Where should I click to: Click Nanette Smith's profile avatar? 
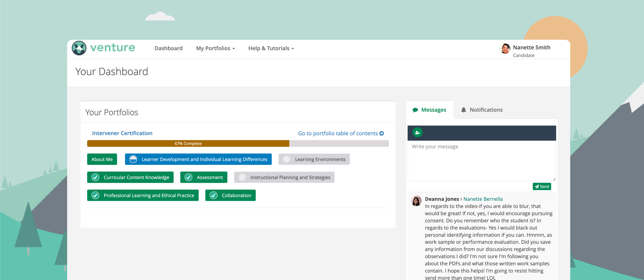point(505,48)
